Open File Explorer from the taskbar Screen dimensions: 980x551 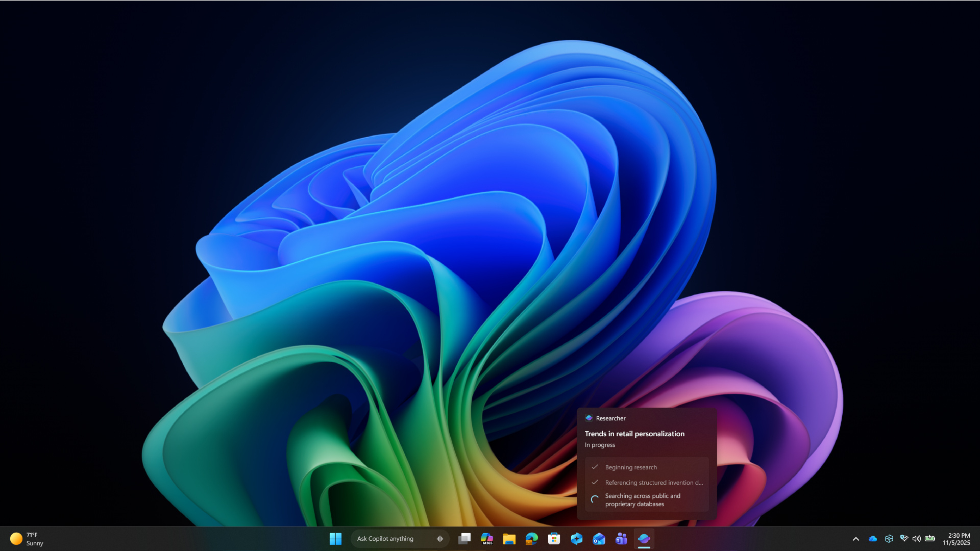click(509, 539)
